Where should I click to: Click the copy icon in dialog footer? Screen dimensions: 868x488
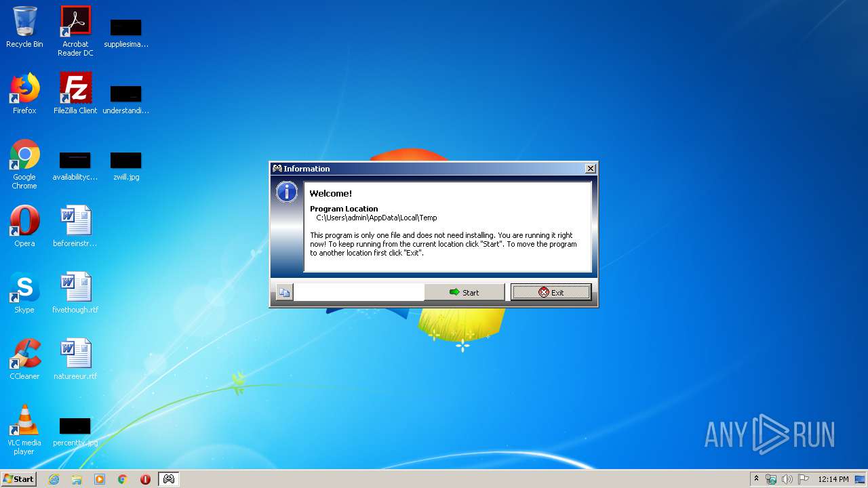tap(285, 293)
